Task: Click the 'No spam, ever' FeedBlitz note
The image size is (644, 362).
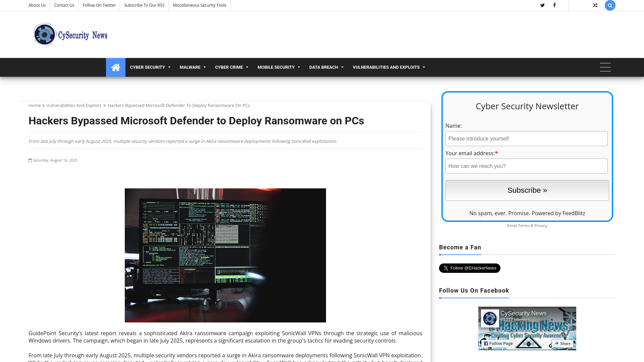Action: (x=527, y=214)
